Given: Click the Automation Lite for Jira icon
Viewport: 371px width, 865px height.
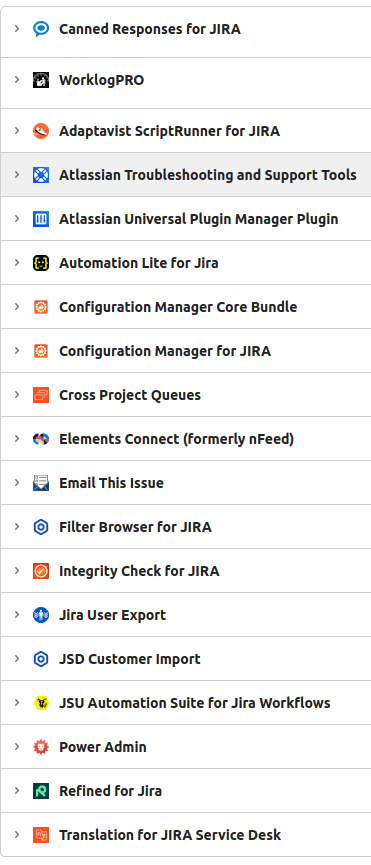Looking at the screenshot, I should (x=41, y=263).
